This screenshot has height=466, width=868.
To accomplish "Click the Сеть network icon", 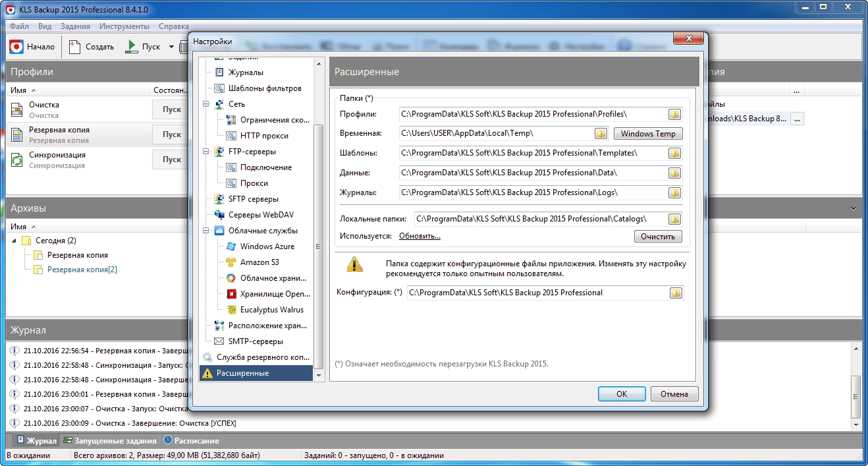I will point(219,104).
